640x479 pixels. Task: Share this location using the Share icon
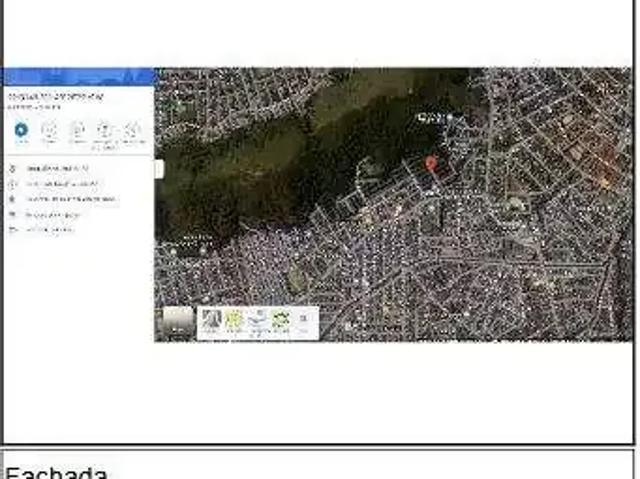[133, 130]
